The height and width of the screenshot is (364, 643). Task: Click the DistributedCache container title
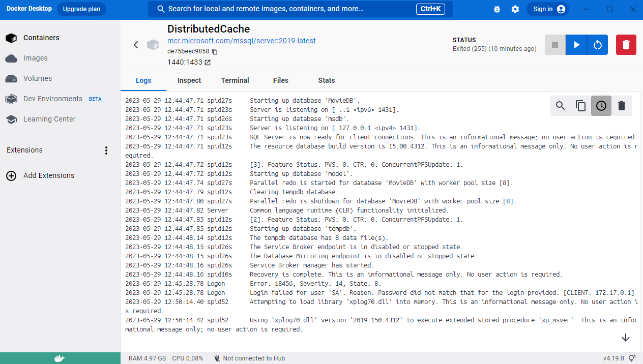pyautogui.click(x=209, y=29)
